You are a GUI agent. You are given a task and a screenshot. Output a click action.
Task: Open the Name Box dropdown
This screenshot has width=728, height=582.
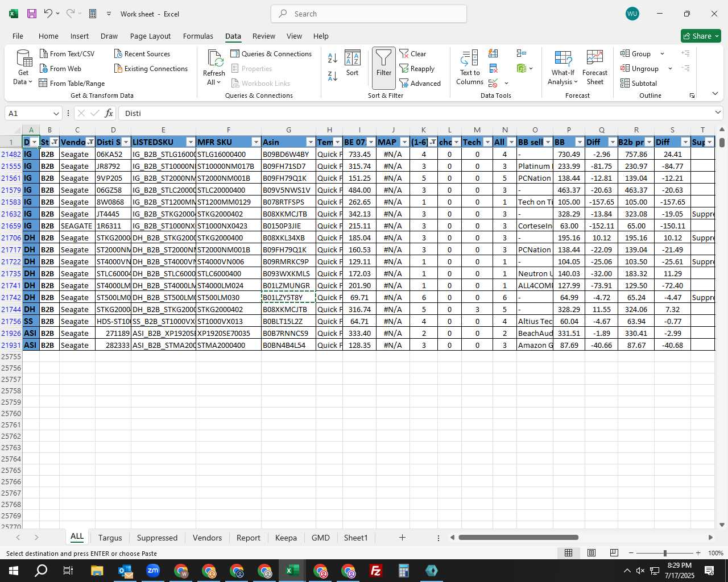click(x=56, y=113)
